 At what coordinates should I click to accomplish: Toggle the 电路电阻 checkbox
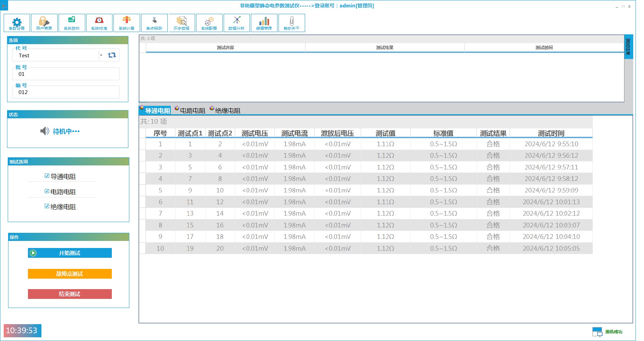pyautogui.click(x=47, y=191)
